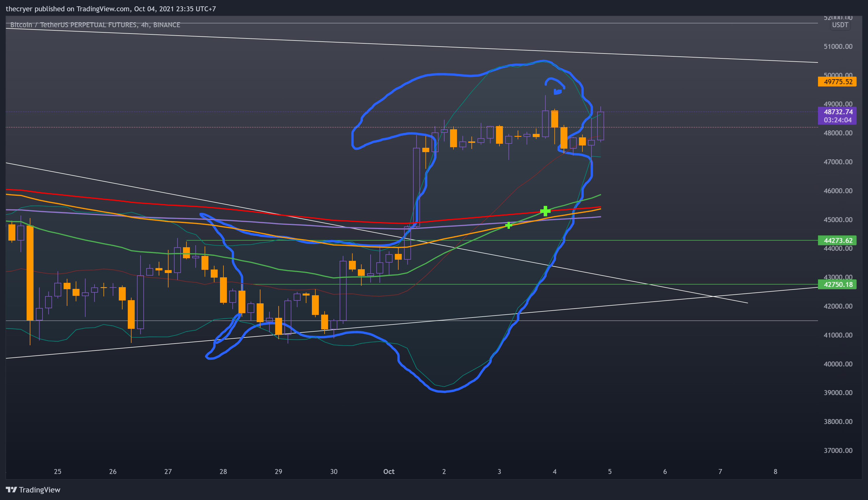Click date 26 on the time axis
Image resolution: width=868 pixels, height=500 pixels.
point(112,471)
